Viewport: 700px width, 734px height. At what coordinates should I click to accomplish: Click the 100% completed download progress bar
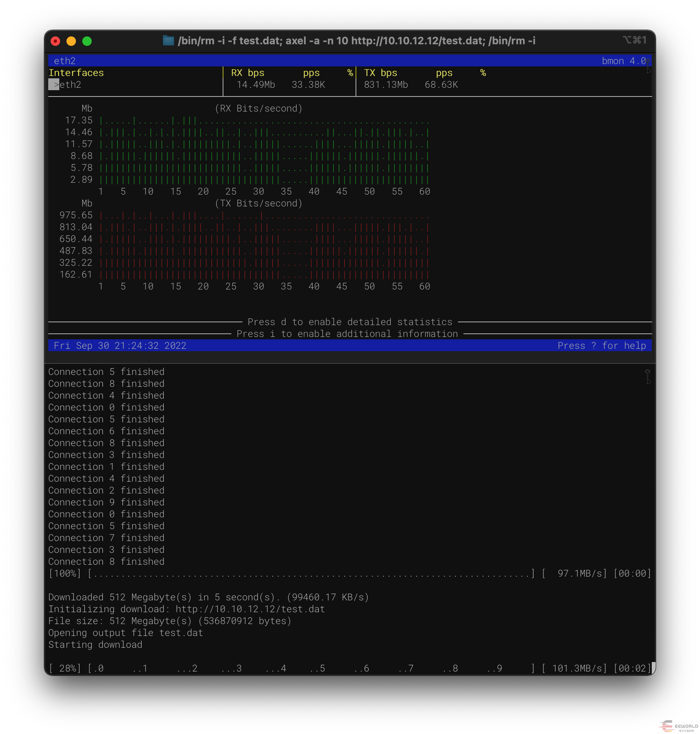(x=311, y=573)
